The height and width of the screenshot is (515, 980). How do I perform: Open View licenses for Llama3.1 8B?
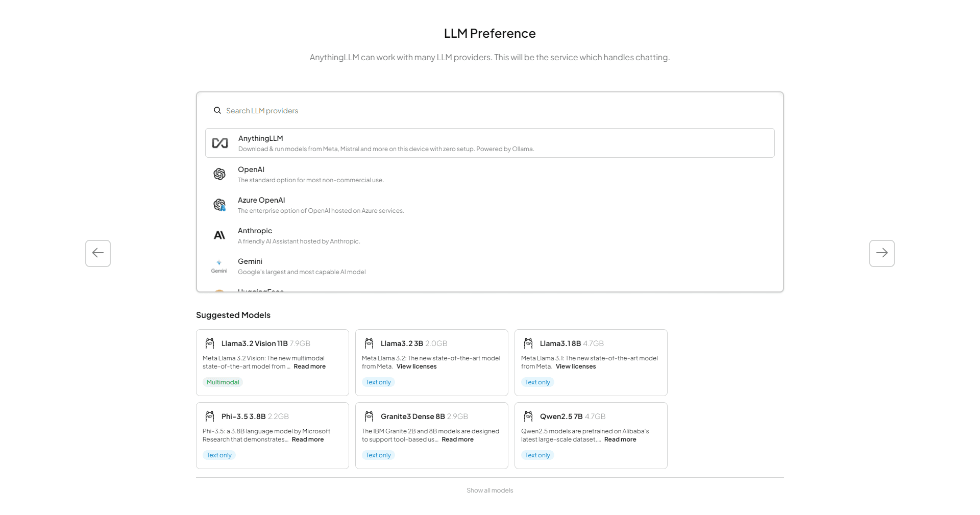click(x=576, y=366)
